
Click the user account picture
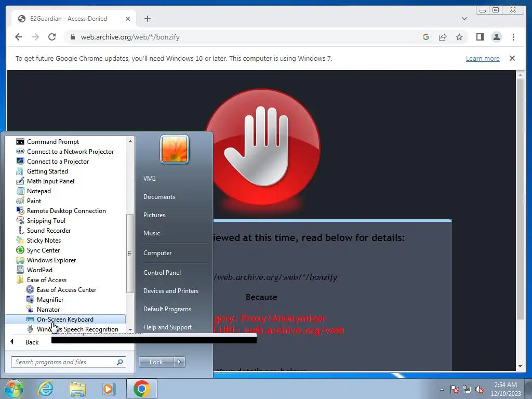[x=175, y=149]
